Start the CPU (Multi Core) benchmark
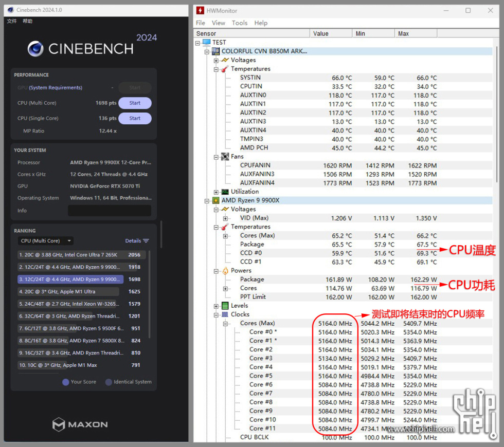 (135, 103)
